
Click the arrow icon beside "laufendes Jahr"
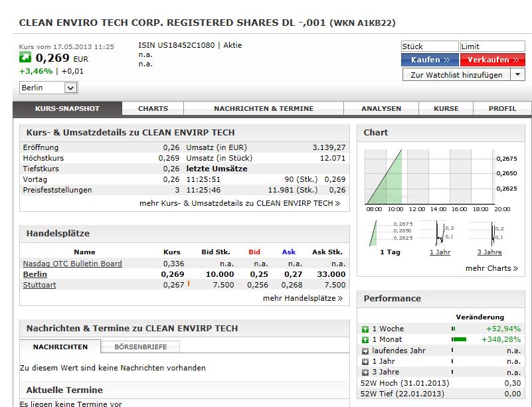[364, 350]
